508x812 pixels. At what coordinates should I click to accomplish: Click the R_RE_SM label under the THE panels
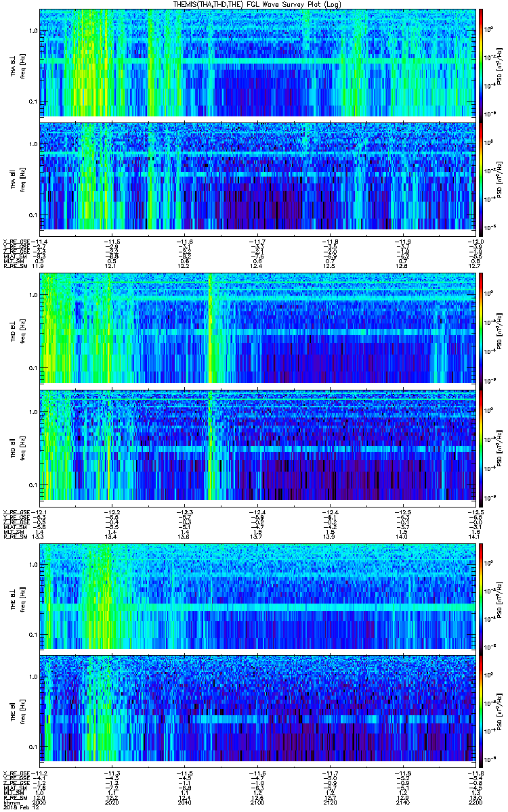(x=15, y=798)
